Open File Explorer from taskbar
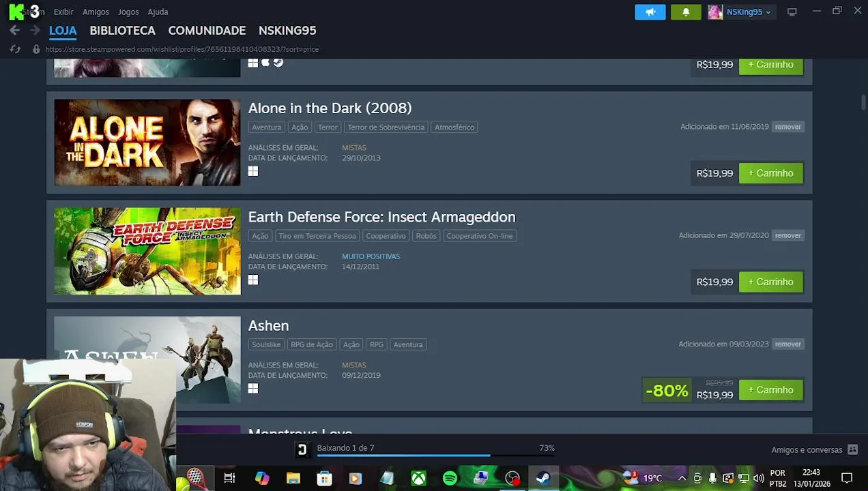The image size is (868, 491). pos(293,478)
